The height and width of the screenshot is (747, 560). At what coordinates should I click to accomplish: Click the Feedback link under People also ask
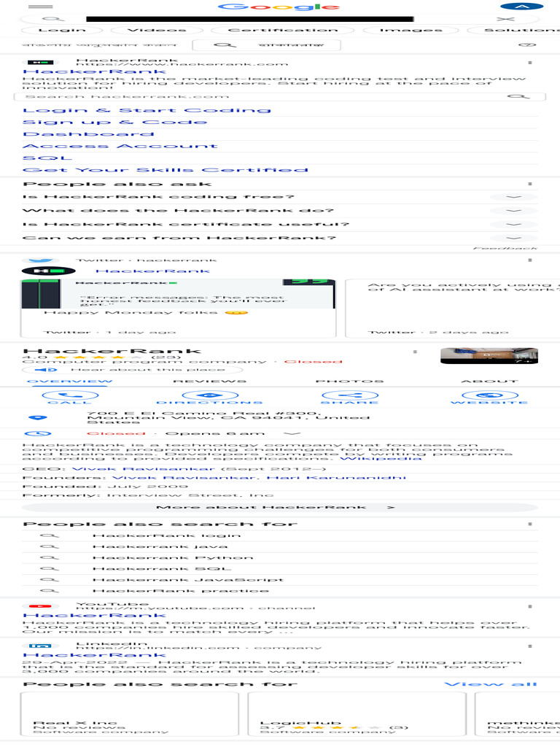(x=505, y=248)
